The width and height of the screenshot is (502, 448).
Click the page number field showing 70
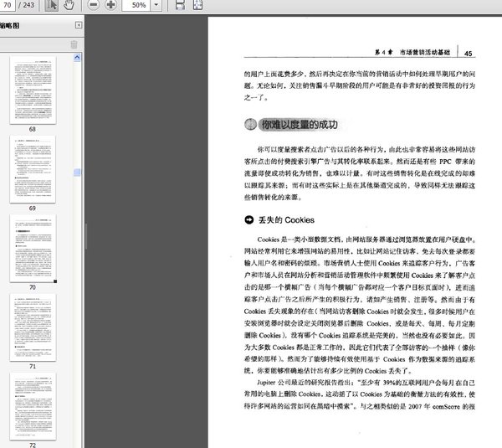click(7, 5)
